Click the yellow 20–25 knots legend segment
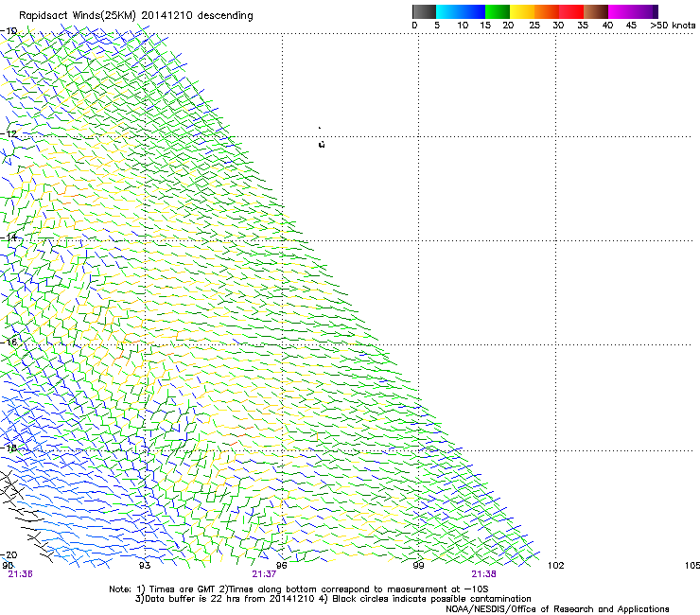Screen dimensions: 700x615 (522, 11)
